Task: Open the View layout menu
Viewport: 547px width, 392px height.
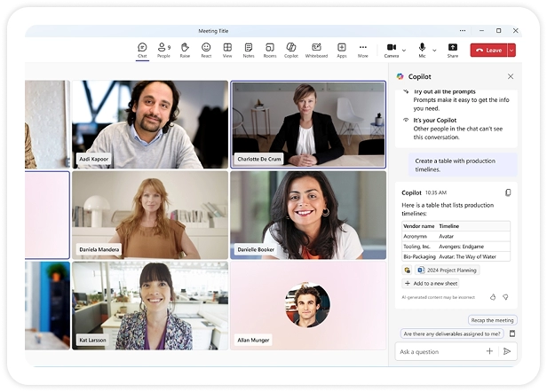Action: click(227, 50)
